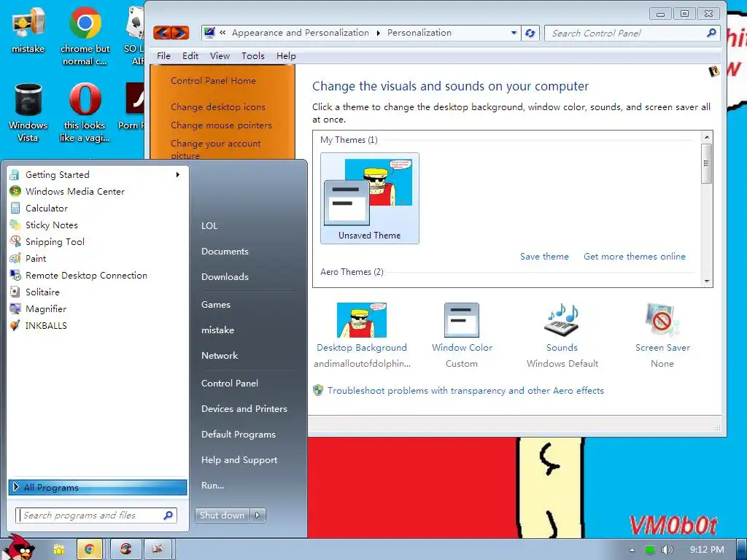Click the volume speaker tray icon
Screen dimensions: 747x560
pyautogui.click(x=667, y=550)
